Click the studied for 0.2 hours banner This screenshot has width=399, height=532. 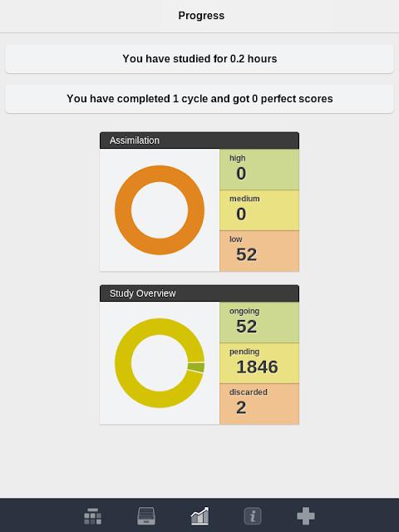point(199,59)
